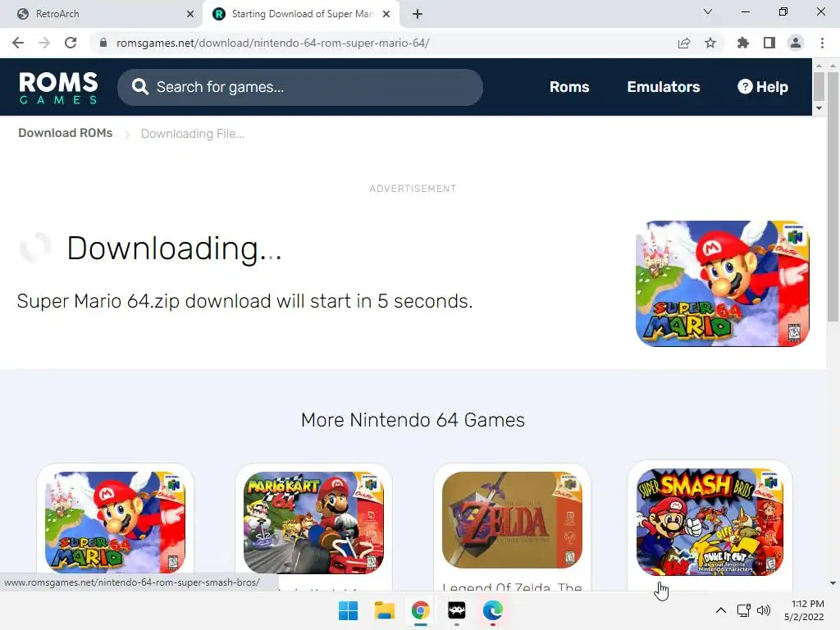
Task: Share this page from address bar
Action: pos(684,43)
